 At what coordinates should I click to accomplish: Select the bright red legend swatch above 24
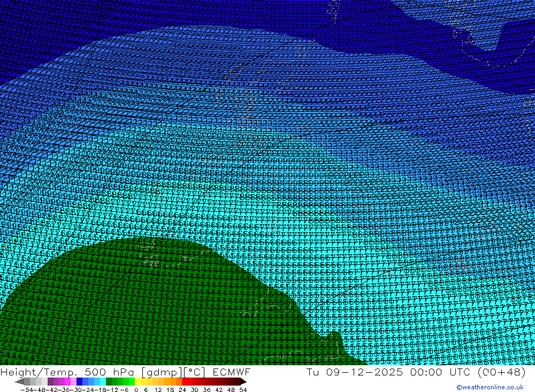point(185,381)
